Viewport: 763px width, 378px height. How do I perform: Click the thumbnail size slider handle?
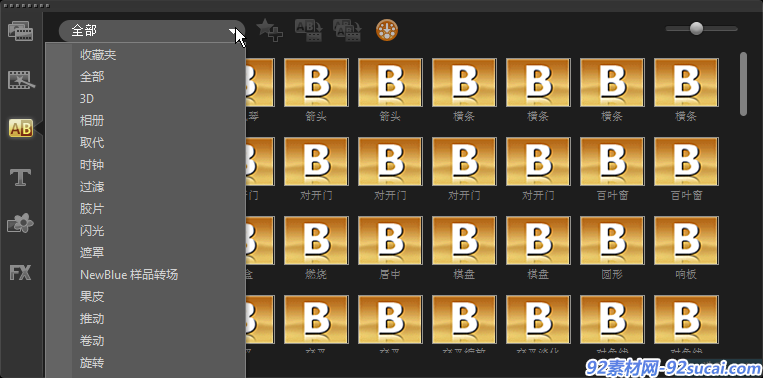click(x=696, y=28)
